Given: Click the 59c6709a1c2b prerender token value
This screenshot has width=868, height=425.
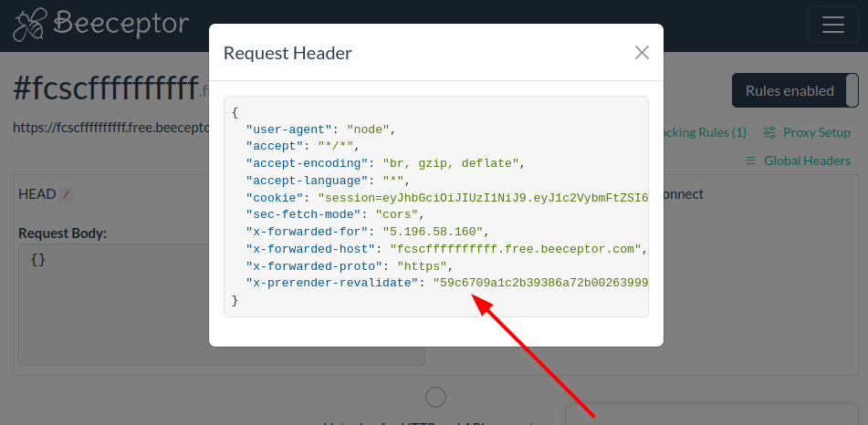Looking at the screenshot, I should [x=540, y=283].
